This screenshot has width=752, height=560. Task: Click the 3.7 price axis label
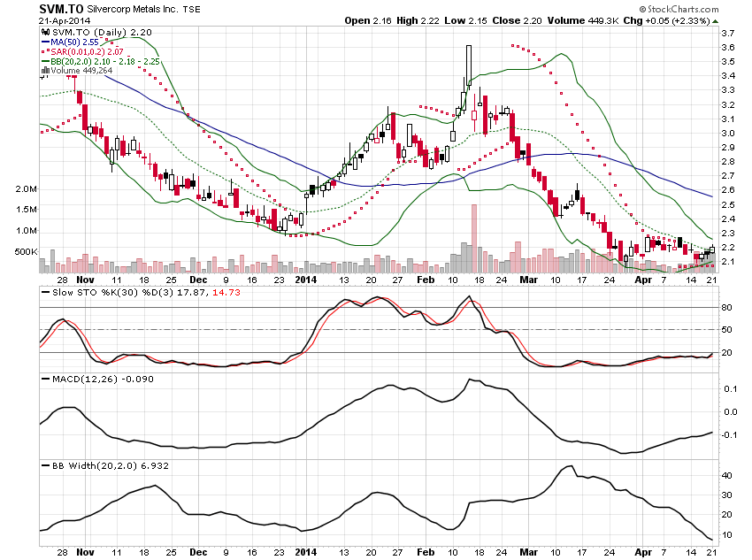coord(727,33)
